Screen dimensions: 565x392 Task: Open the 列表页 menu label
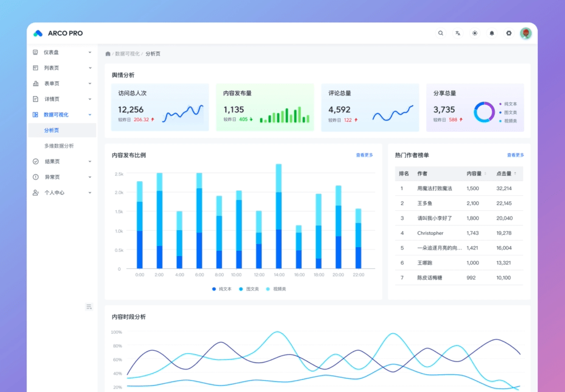click(x=52, y=68)
